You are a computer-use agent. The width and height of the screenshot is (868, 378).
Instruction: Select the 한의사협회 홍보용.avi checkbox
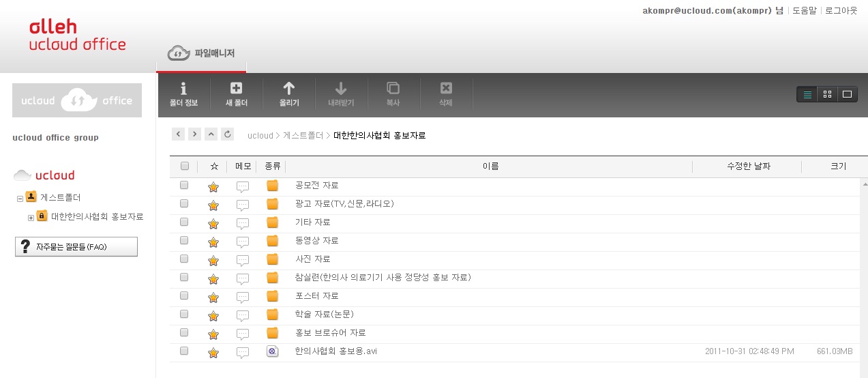click(x=184, y=351)
